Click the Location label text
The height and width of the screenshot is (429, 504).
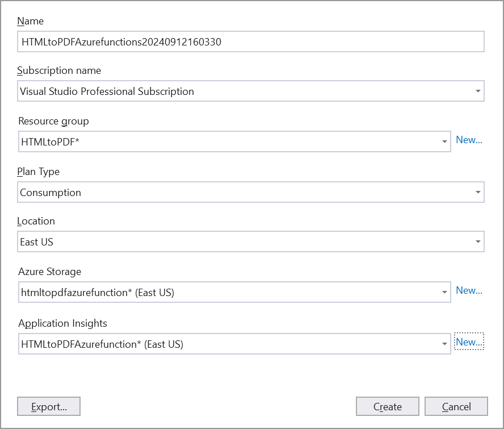(36, 221)
